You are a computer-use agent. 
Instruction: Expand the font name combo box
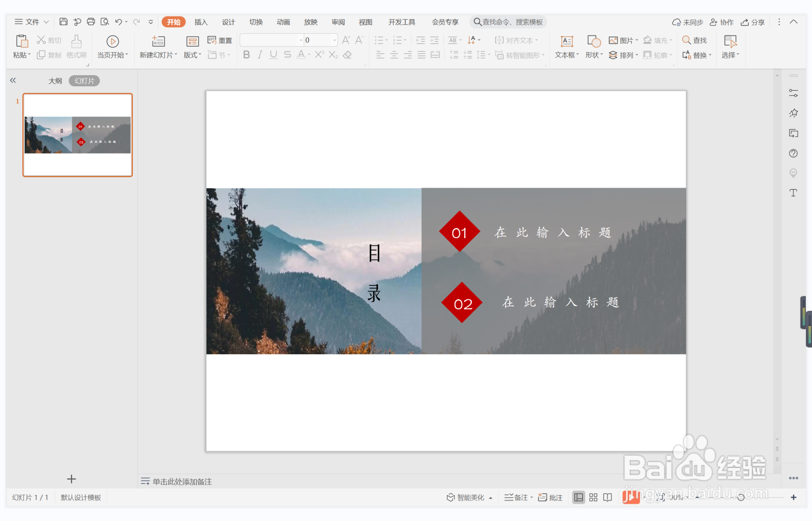click(x=301, y=40)
